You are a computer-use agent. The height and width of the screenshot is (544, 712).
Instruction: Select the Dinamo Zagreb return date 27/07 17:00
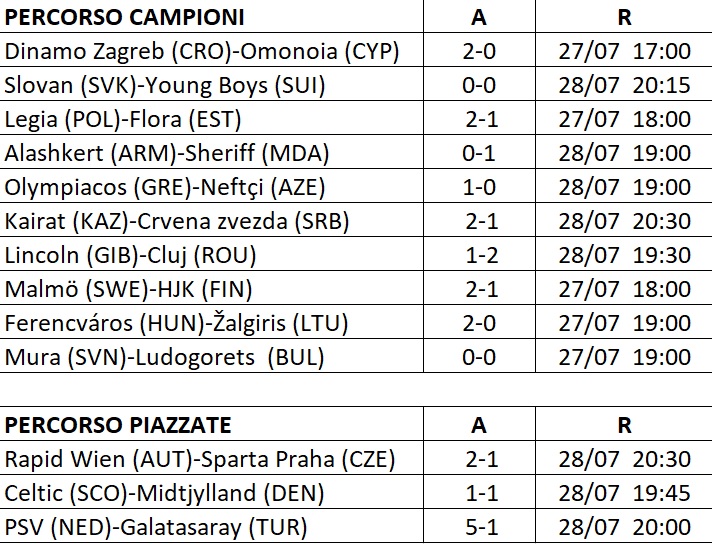624,51
